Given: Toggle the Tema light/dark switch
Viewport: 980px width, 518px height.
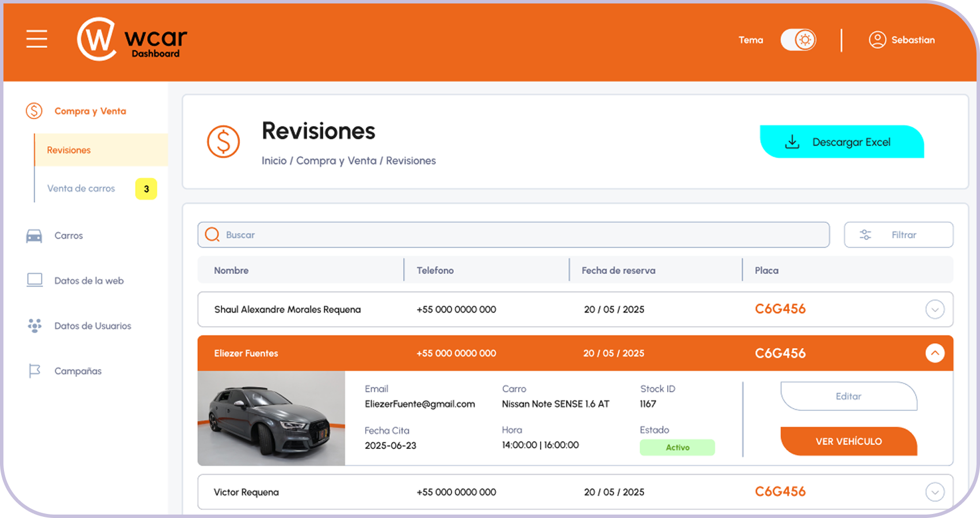Looking at the screenshot, I should (x=798, y=40).
